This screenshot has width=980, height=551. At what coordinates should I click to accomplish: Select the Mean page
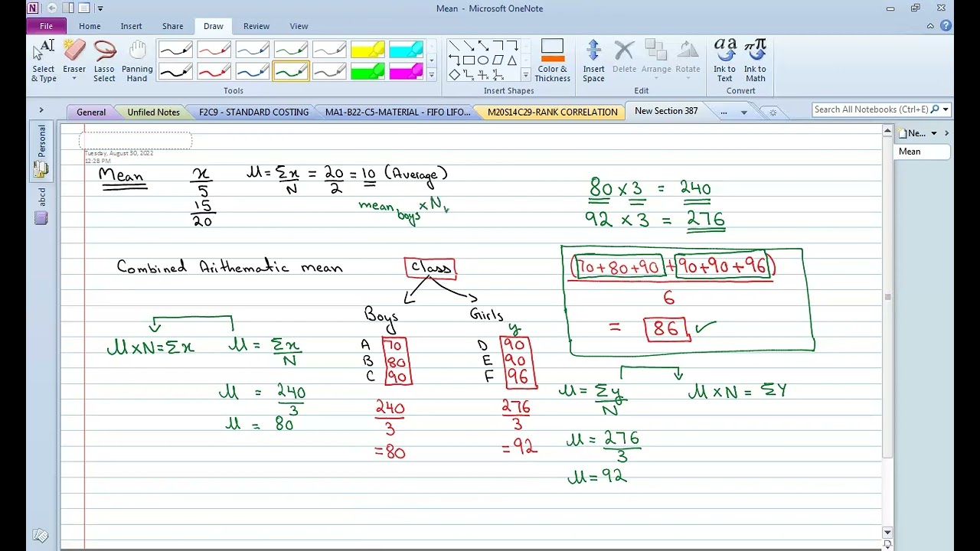point(923,152)
